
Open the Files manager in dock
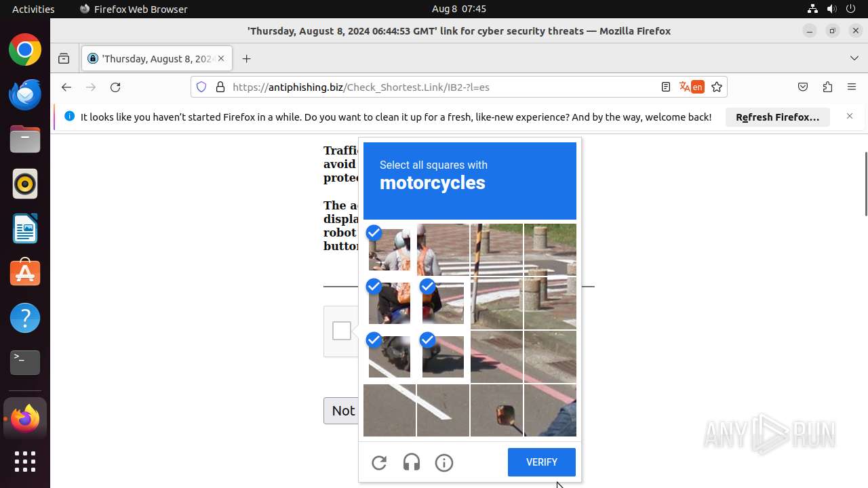(25, 139)
